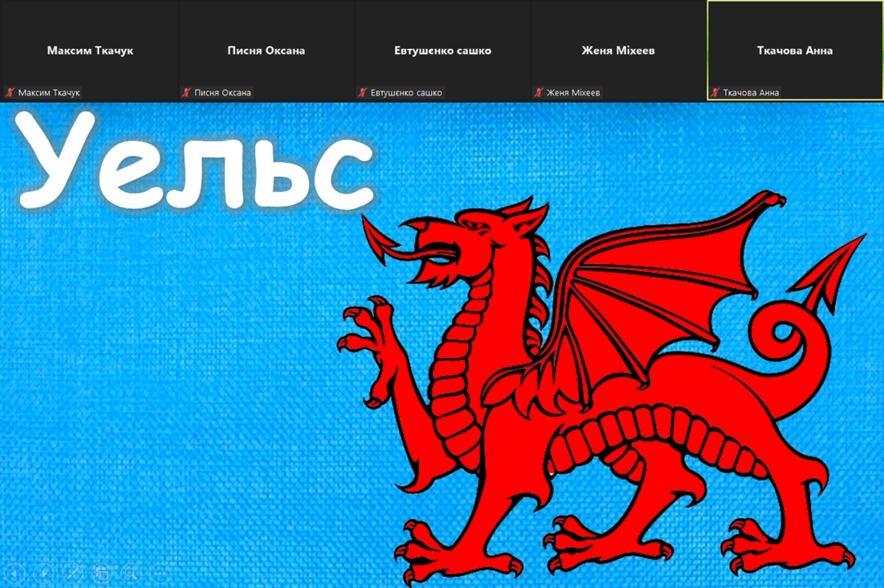884x588 pixels.
Task: Click the Уельс slide title text
Action: point(195,164)
